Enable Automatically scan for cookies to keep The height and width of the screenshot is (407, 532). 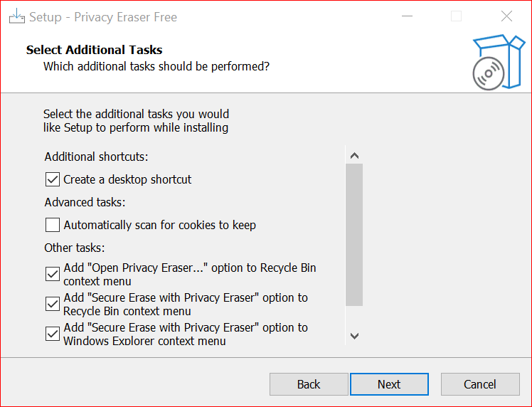tap(53, 225)
